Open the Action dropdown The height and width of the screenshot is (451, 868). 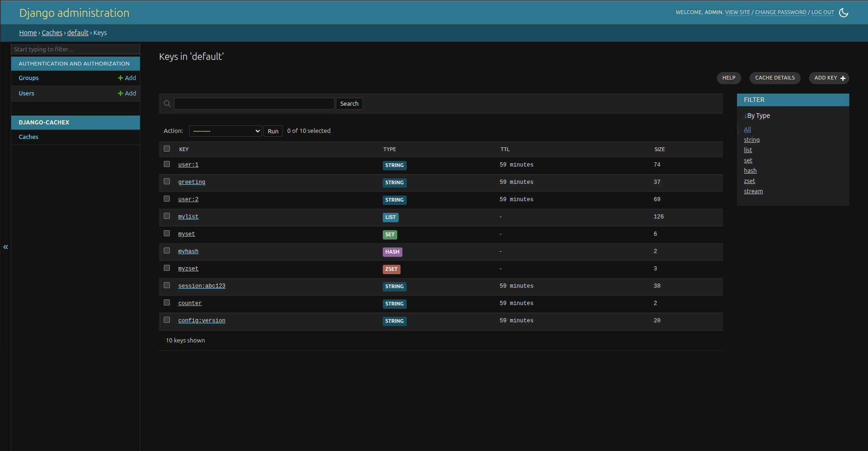225,131
